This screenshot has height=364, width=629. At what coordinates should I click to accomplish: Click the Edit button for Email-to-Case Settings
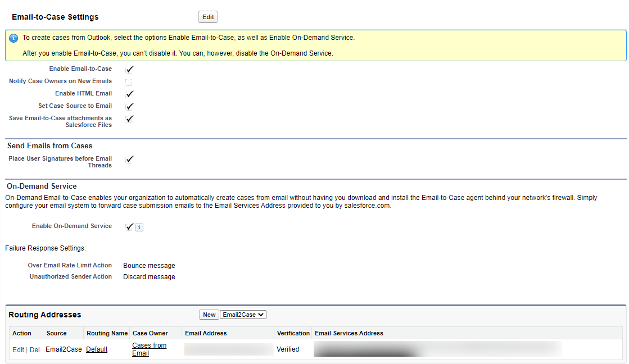[x=208, y=17]
